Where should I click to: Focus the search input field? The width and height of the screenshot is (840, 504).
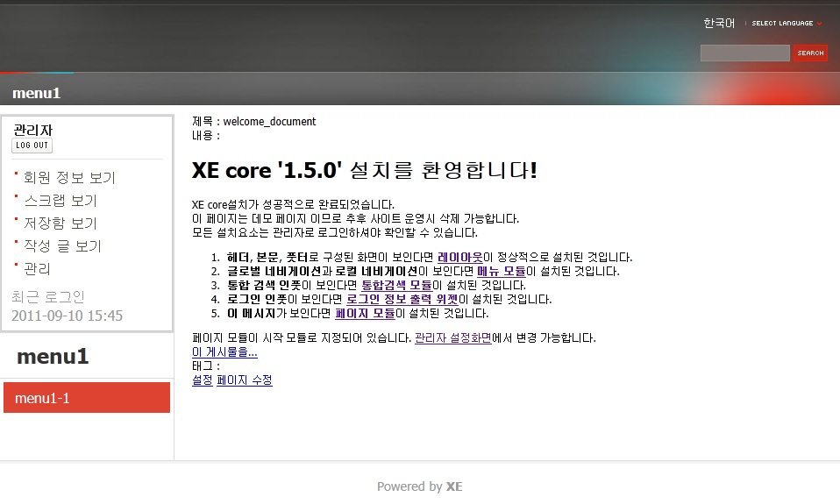pos(744,53)
